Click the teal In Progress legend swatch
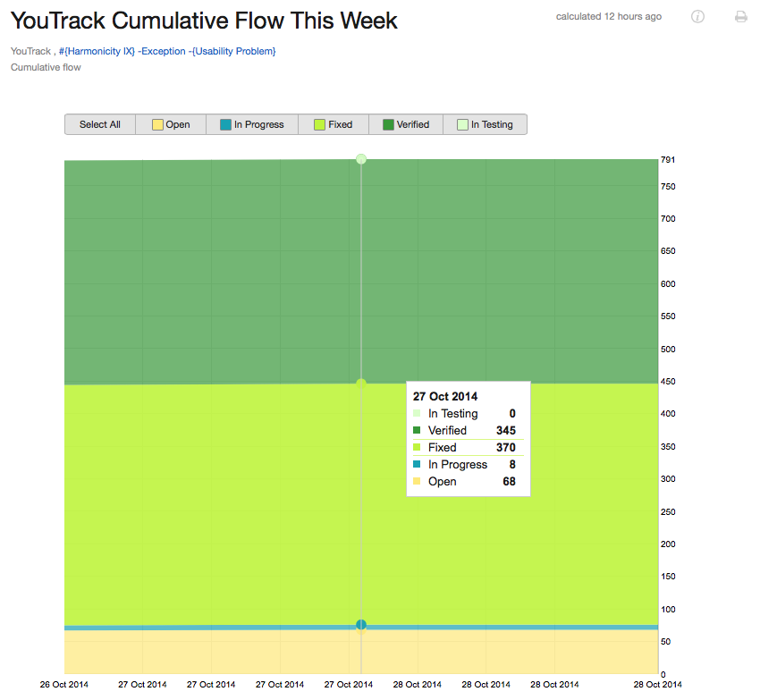The width and height of the screenshot is (760, 700). point(225,124)
